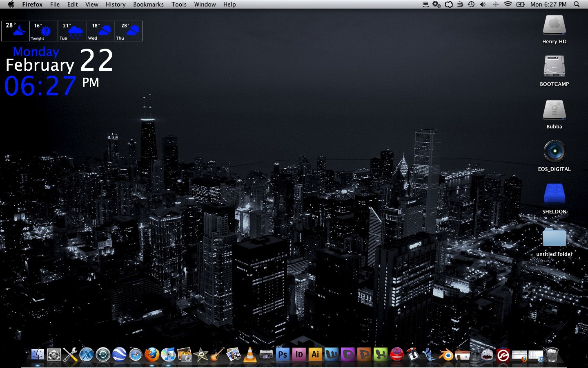This screenshot has width=588, height=368.
Task: Launch the blue bird-like app icon
Action: [430, 355]
